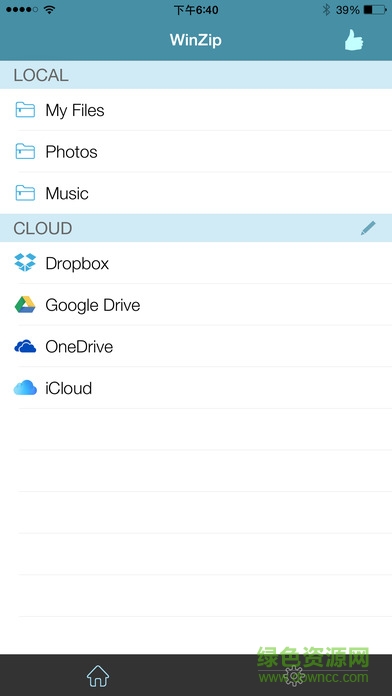Click the pencil edit icon in CLOUD header
The width and height of the screenshot is (392, 696).
click(x=368, y=228)
